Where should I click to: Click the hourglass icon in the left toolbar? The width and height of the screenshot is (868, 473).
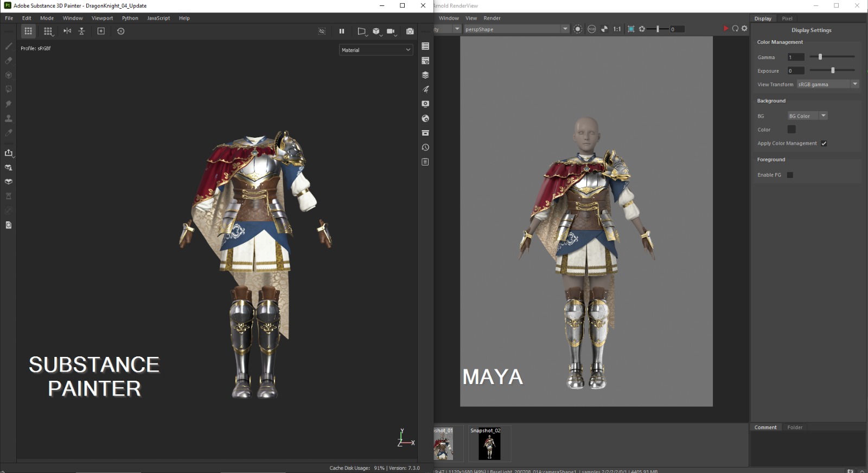point(9,196)
